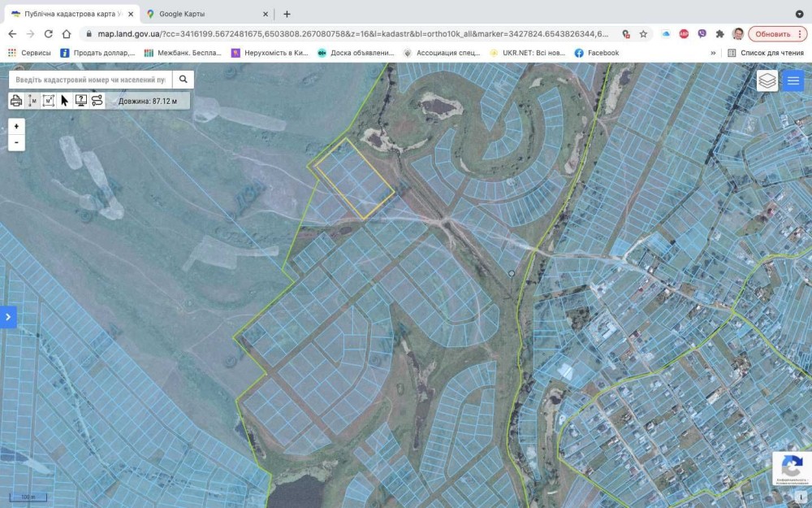Select the arrow pointer tool

(64, 101)
